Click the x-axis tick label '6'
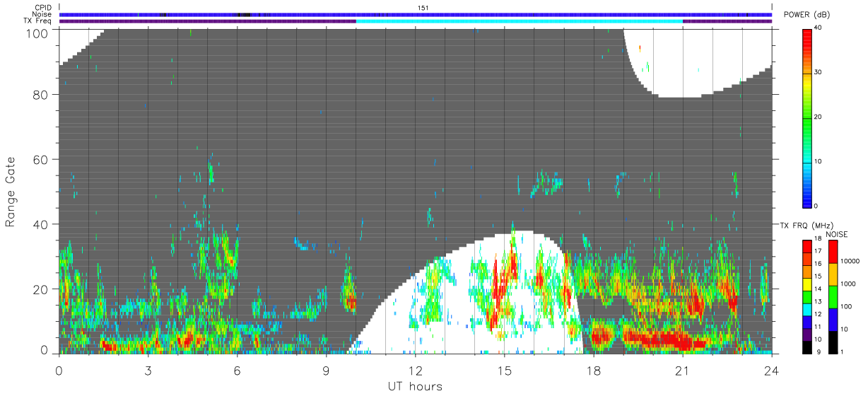The width and height of the screenshot is (868, 401). (237, 370)
